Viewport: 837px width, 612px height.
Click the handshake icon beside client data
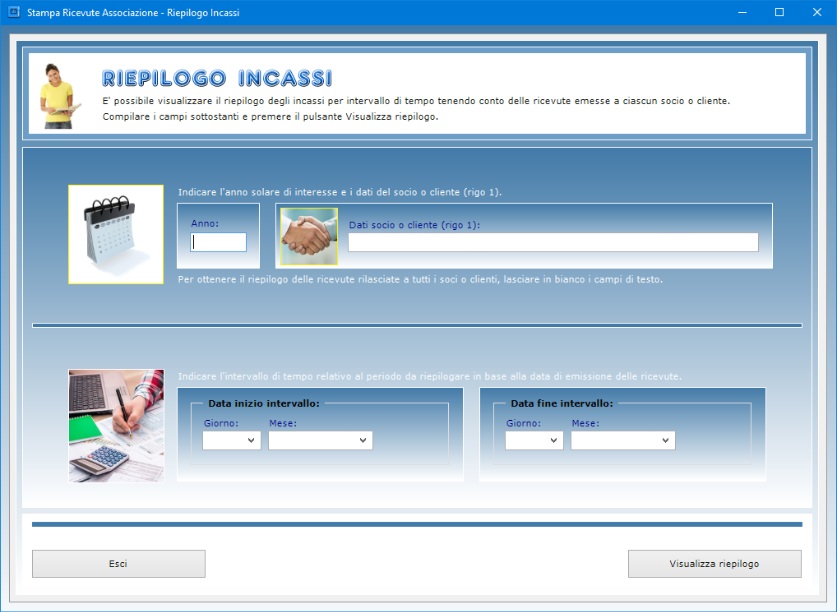coord(309,236)
